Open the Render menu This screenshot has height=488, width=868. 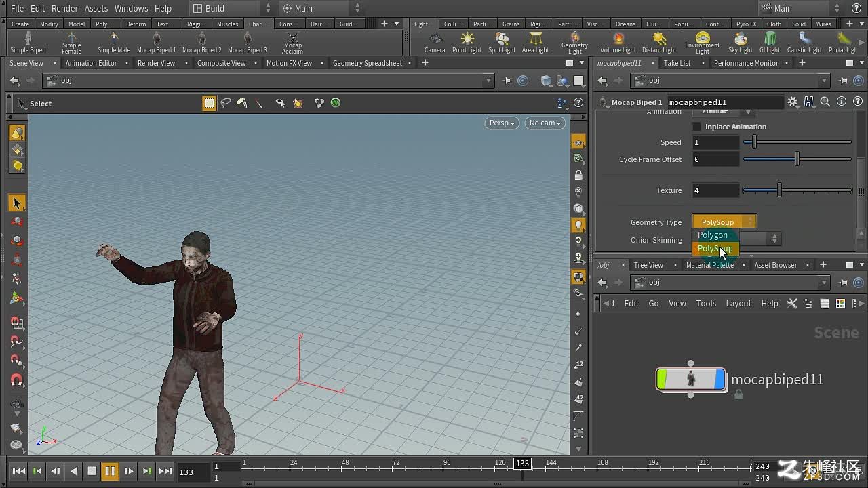tap(64, 8)
